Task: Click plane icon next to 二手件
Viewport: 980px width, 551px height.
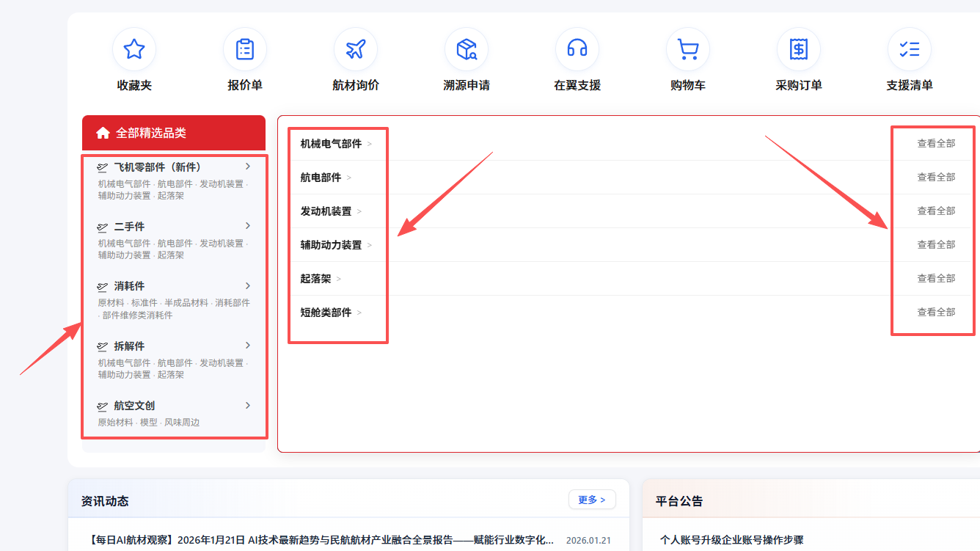Action: [103, 227]
